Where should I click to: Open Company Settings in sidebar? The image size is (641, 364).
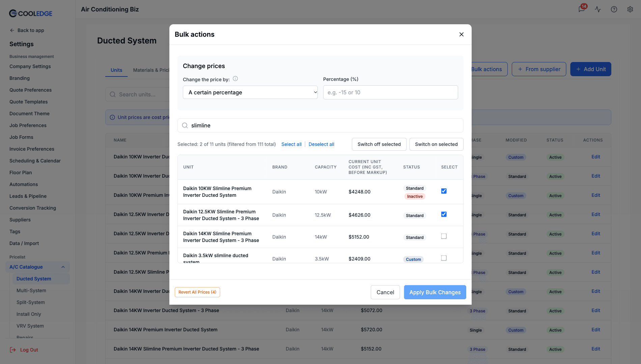coord(30,66)
